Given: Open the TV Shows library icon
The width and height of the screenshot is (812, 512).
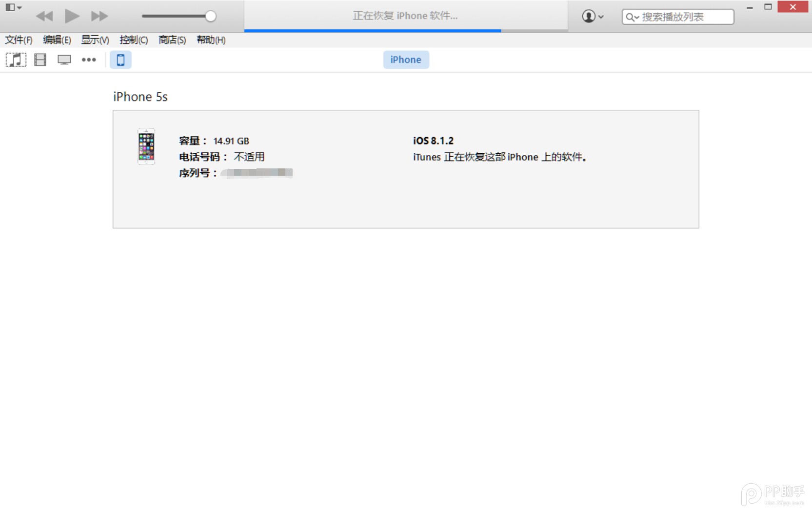Looking at the screenshot, I should pos(64,59).
